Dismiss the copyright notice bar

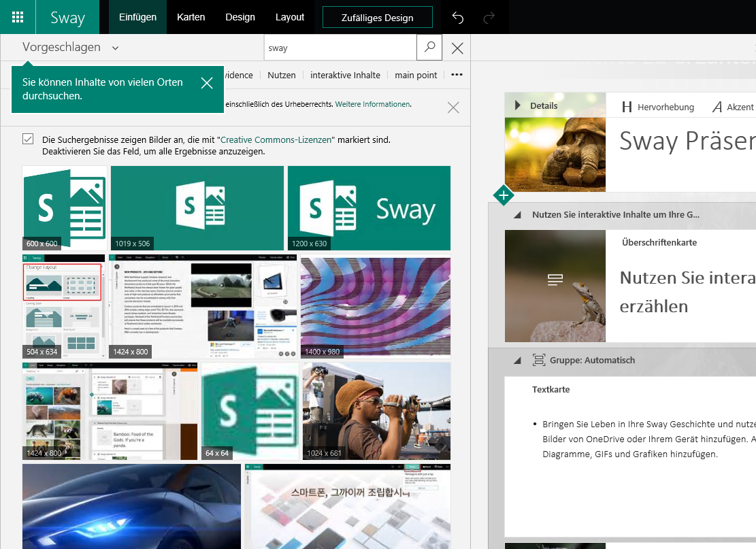click(453, 107)
